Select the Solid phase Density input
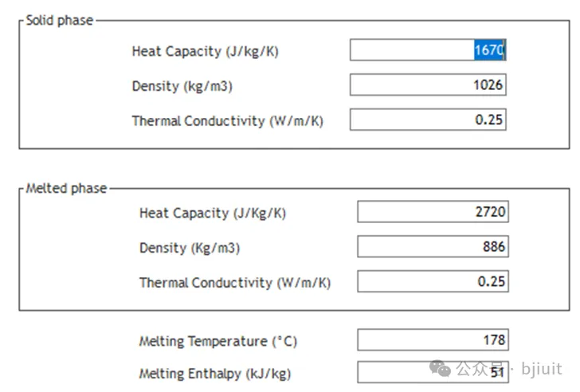Image resolution: width=580 pixels, height=392 pixels. [428, 85]
